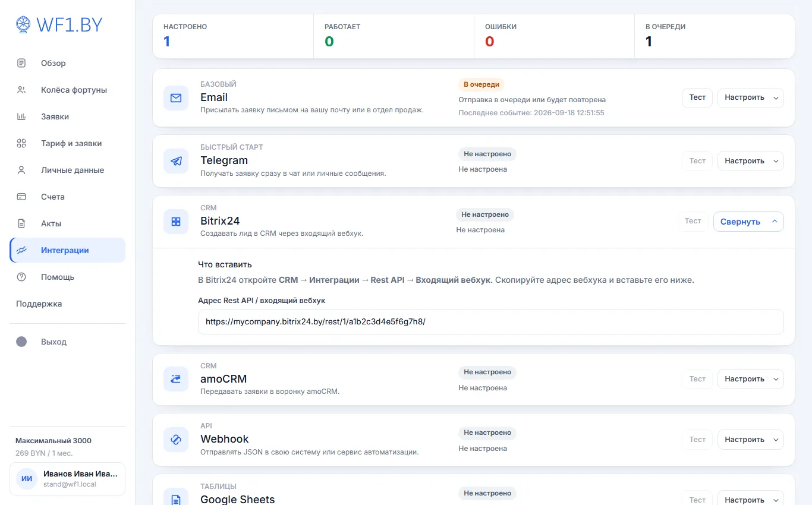Click the Максимальный 3000 tariff label
812x505 pixels.
[53, 441]
